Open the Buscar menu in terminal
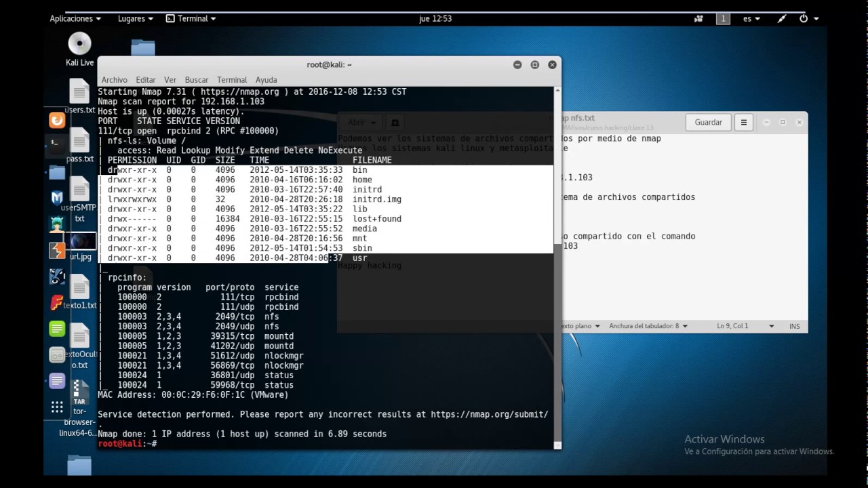 [x=197, y=80]
